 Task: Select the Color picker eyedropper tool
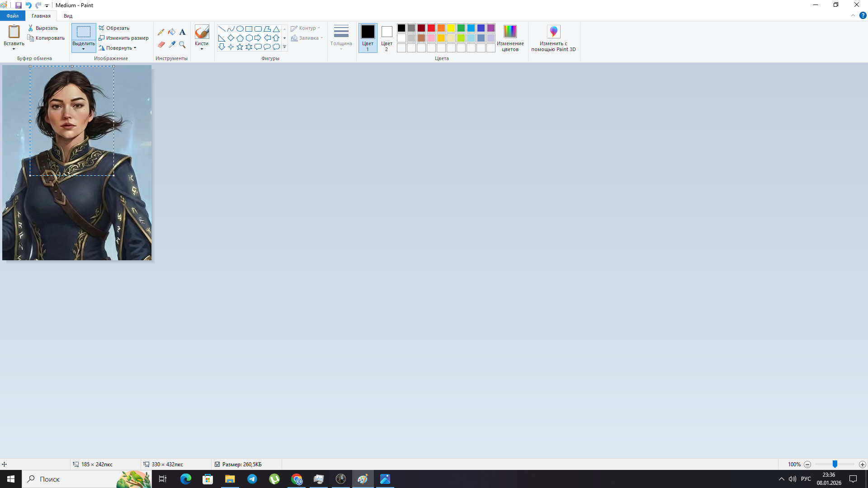pyautogui.click(x=172, y=44)
